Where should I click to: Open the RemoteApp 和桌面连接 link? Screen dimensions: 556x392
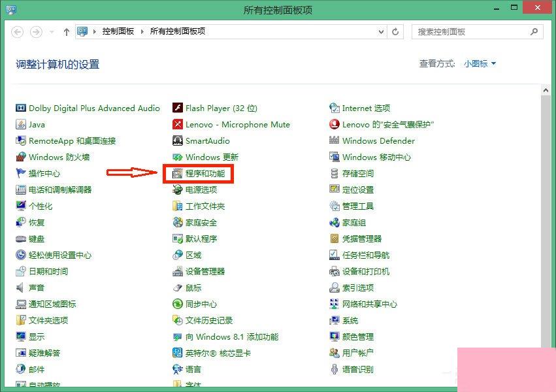[73, 140]
